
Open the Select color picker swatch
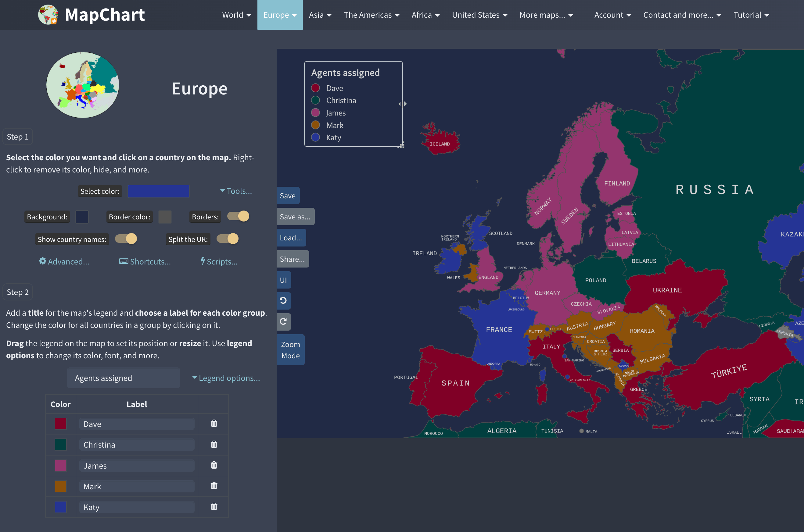pos(158,191)
